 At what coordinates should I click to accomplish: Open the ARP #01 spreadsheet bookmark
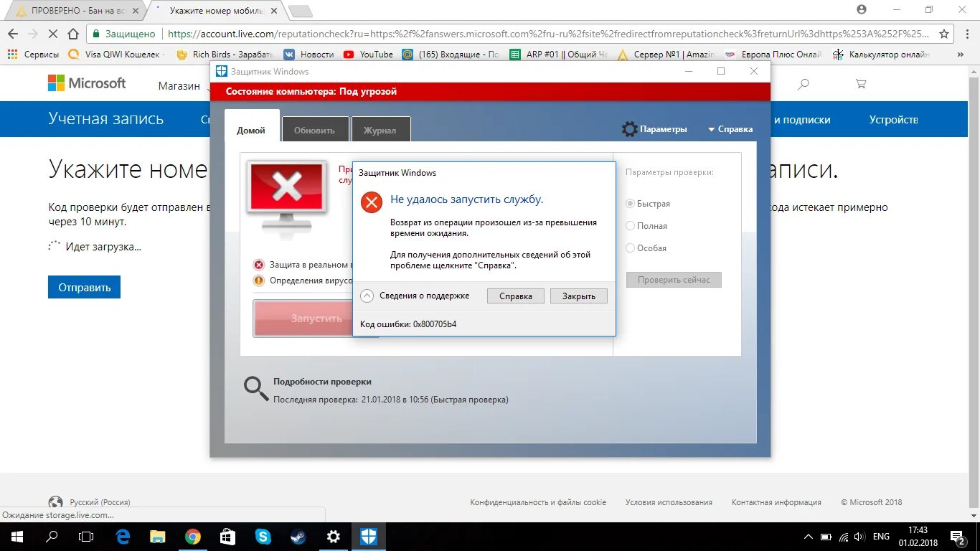[x=559, y=55]
